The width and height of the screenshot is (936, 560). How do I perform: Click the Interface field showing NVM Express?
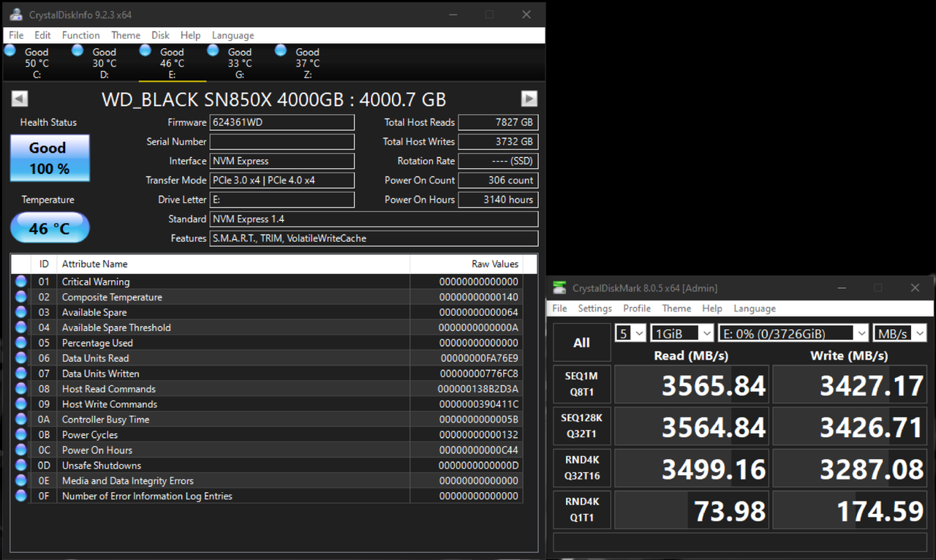282,161
